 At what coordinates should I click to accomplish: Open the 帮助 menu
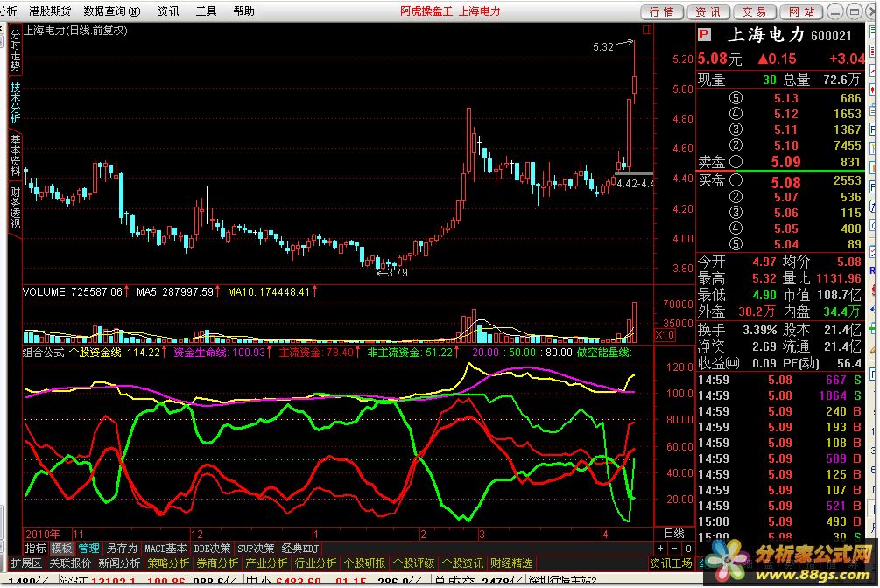[x=243, y=10]
